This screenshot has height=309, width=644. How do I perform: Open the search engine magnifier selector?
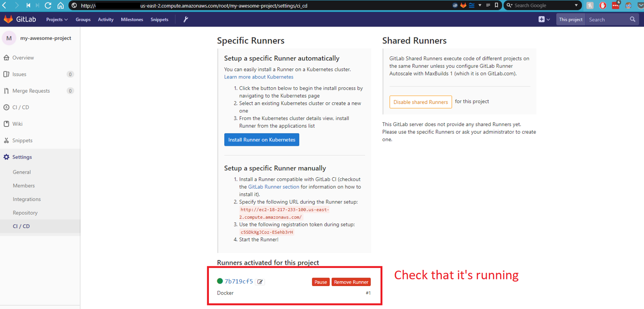(x=509, y=5)
